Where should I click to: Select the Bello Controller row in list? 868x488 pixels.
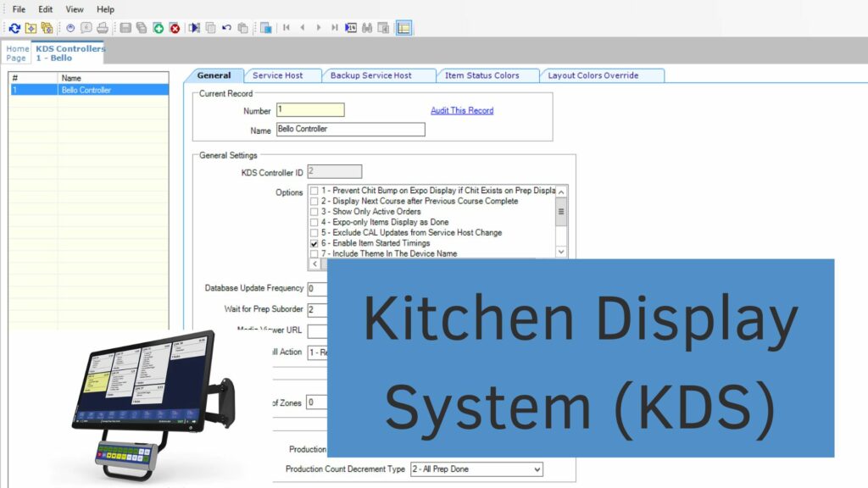tap(89, 90)
